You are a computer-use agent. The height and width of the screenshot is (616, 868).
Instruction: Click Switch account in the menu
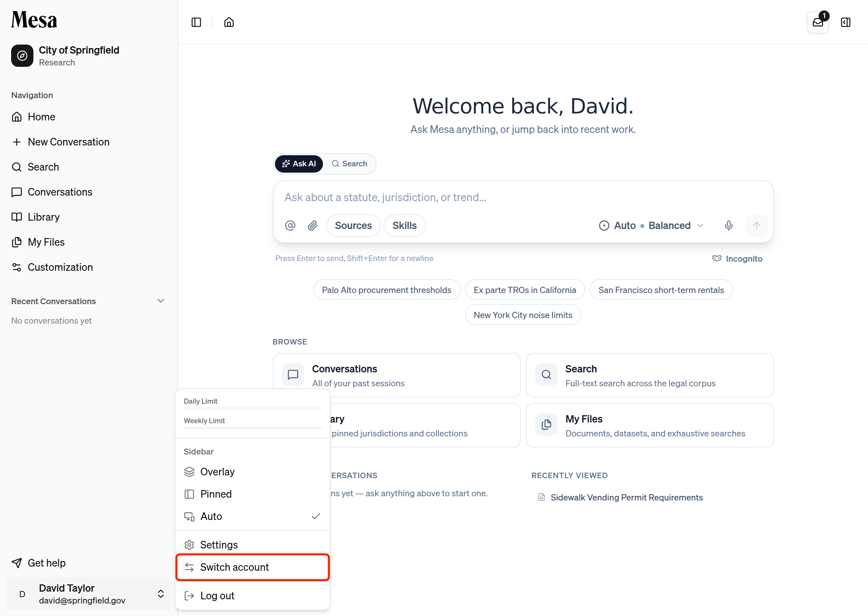(x=253, y=567)
